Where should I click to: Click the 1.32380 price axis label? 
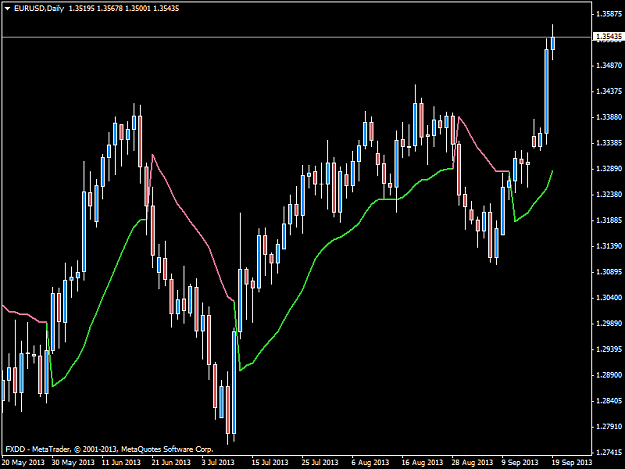(609, 194)
